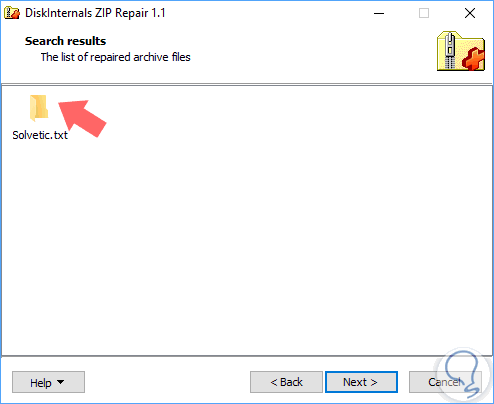Click the DiskInternals app icon in title bar
Viewport: 494px width, 404px height.
[12, 13]
